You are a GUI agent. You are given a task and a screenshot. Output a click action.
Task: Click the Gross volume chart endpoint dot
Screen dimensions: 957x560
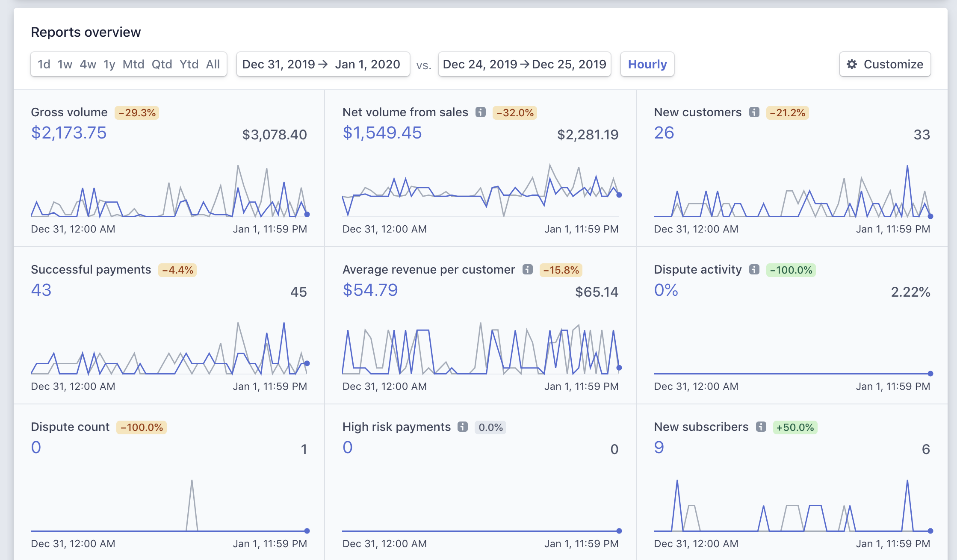307,214
